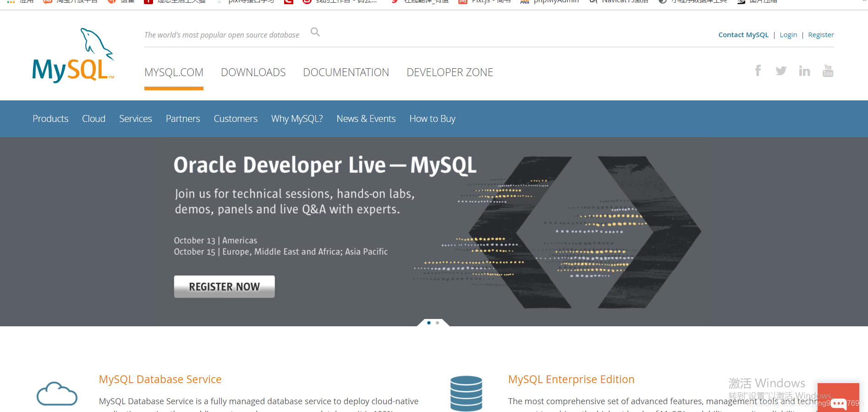Click the Join us for technical sessions text

pos(294,201)
